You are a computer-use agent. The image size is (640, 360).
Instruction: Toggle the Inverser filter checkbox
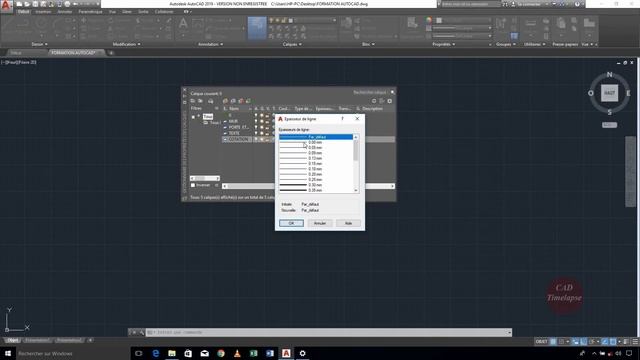(x=193, y=185)
